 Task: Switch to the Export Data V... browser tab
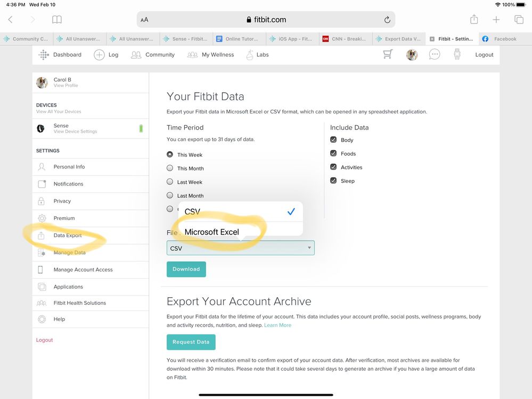pos(399,39)
